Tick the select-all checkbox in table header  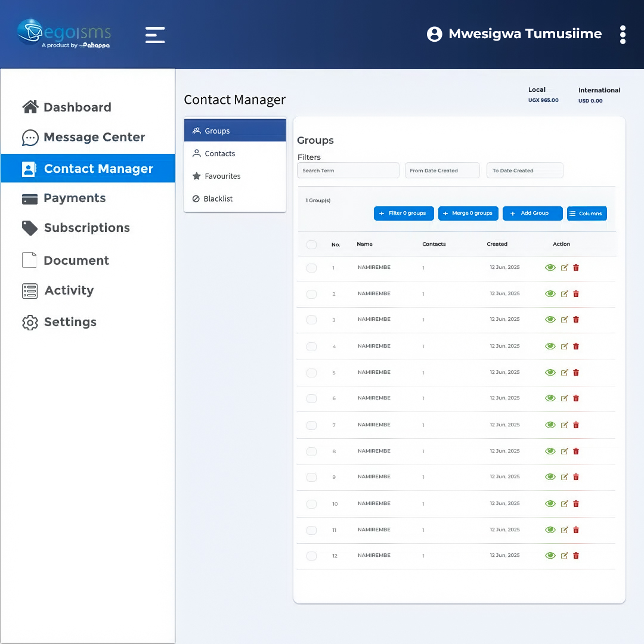311,244
